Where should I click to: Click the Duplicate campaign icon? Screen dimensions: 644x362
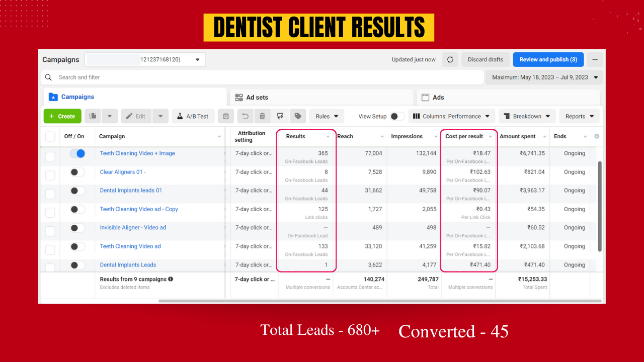[x=93, y=116]
